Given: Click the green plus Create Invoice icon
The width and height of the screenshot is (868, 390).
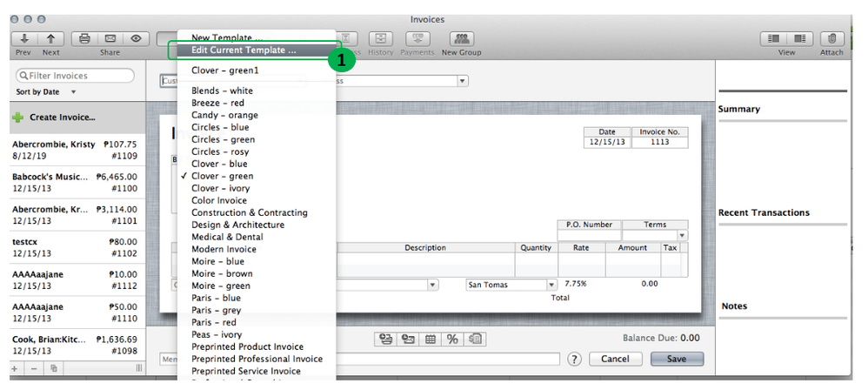Looking at the screenshot, I should [17, 118].
